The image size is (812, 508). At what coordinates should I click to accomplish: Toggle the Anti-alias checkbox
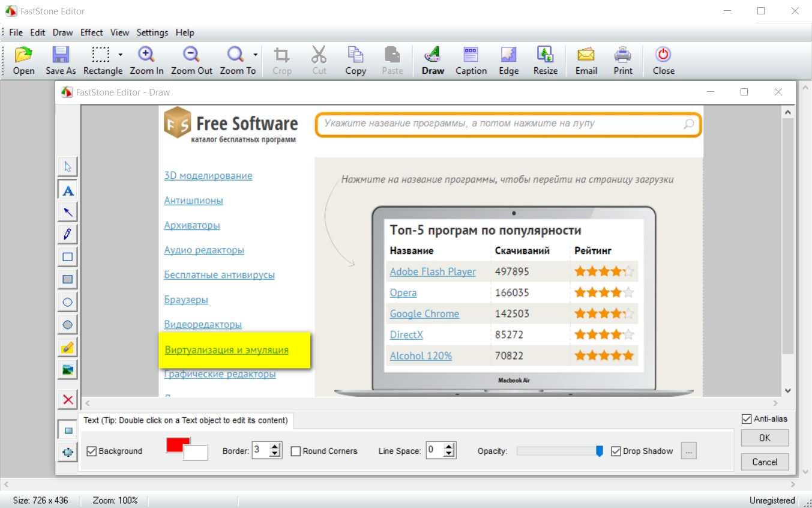pyautogui.click(x=747, y=419)
